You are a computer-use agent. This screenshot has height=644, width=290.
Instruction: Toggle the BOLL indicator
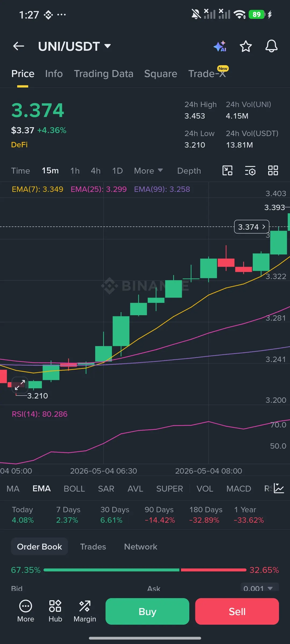pos(74,489)
